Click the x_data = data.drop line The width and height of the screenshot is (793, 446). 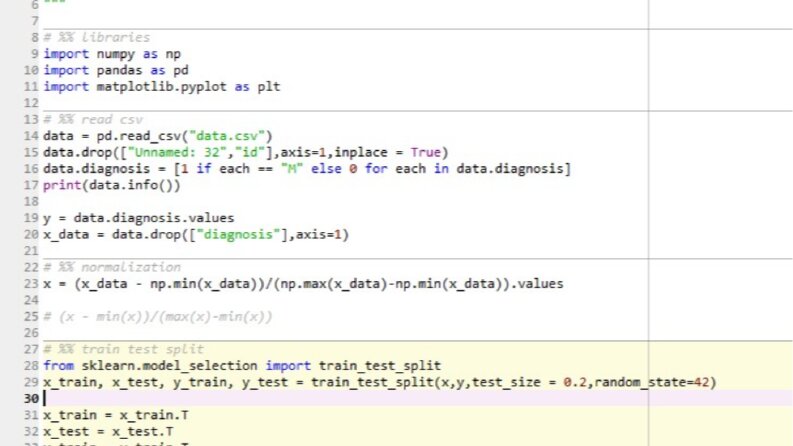196,235
